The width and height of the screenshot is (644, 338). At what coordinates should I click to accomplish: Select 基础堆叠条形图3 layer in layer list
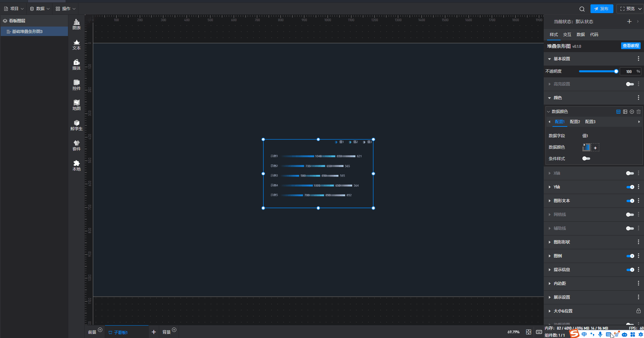(x=34, y=31)
